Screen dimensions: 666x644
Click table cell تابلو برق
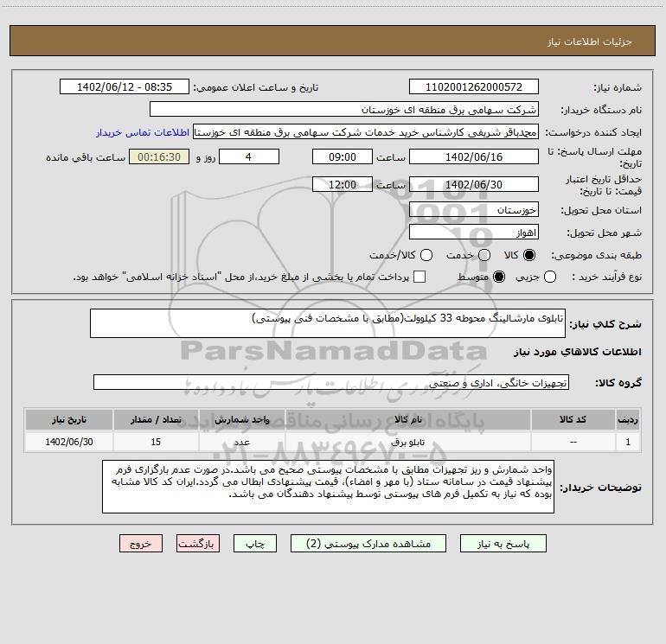407,442
